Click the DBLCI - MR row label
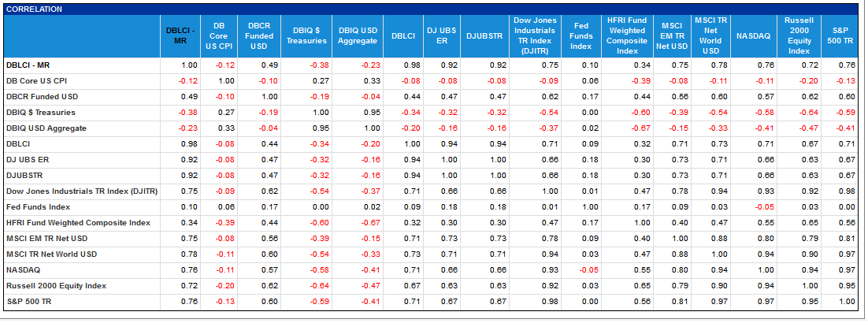The image size is (868, 323). (x=28, y=65)
